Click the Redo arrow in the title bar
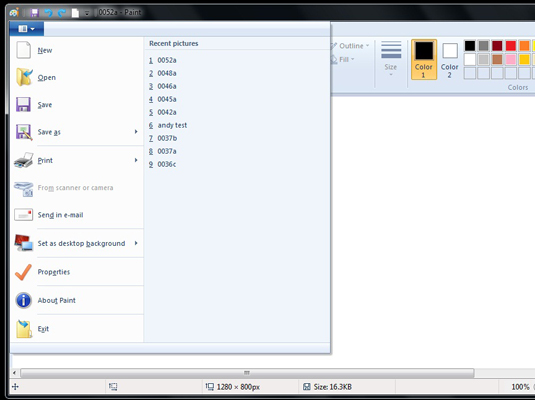This screenshot has height=400, width=535. click(x=62, y=13)
